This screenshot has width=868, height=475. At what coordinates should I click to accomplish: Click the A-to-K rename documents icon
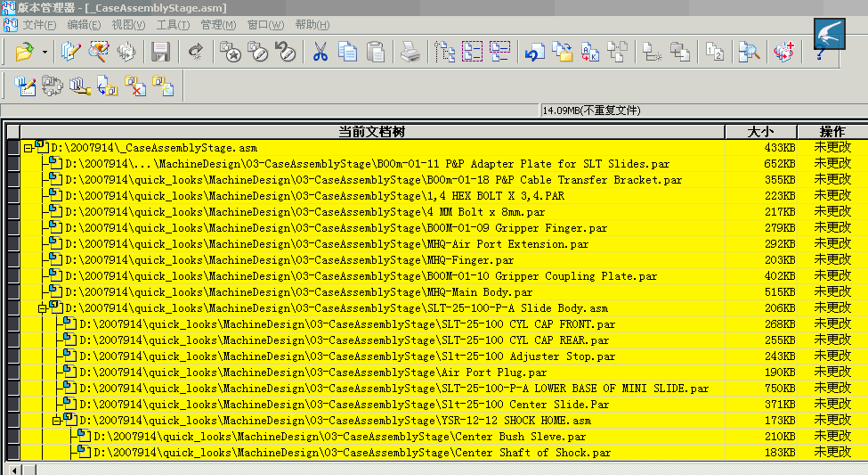[x=590, y=52]
